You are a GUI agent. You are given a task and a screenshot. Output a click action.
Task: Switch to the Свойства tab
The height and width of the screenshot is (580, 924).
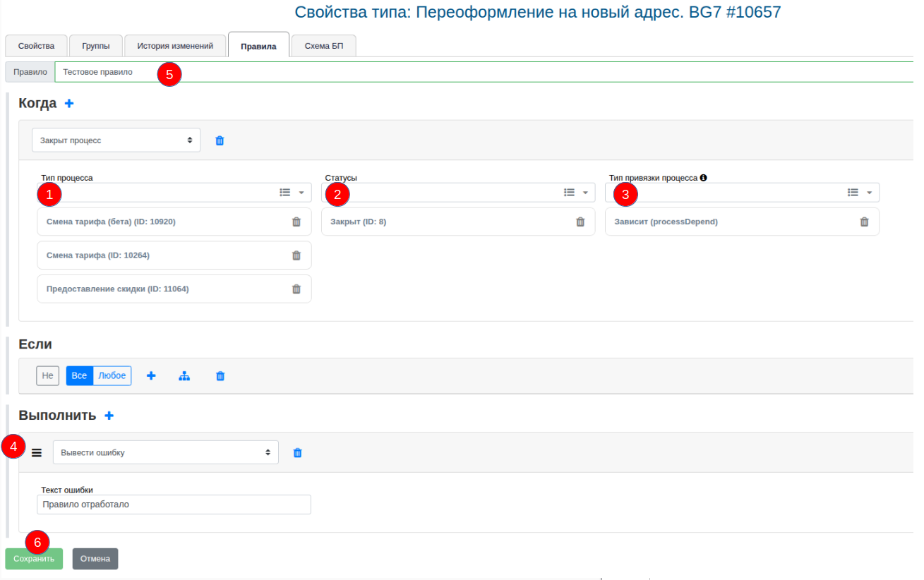pos(36,46)
